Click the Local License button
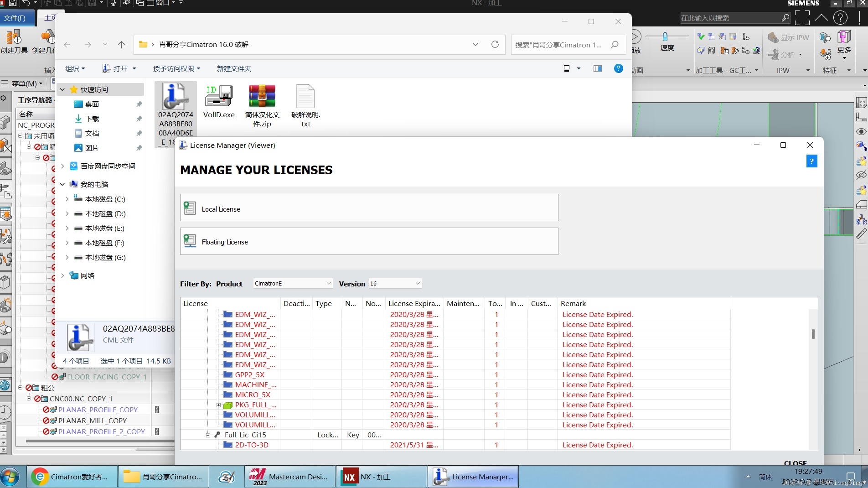Image resolution: width=868 pixels, height=488 pixels. [x=369, y=208]
